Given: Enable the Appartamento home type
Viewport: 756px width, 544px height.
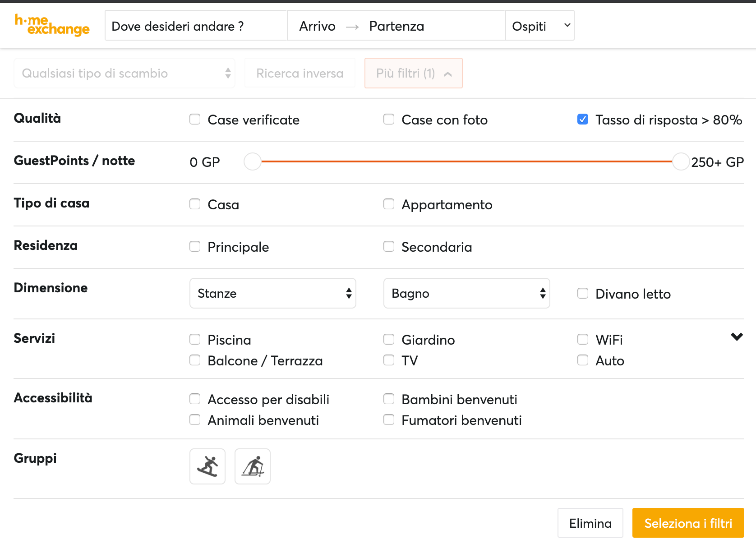Looking at the screenshot, I should click(389, 204).
